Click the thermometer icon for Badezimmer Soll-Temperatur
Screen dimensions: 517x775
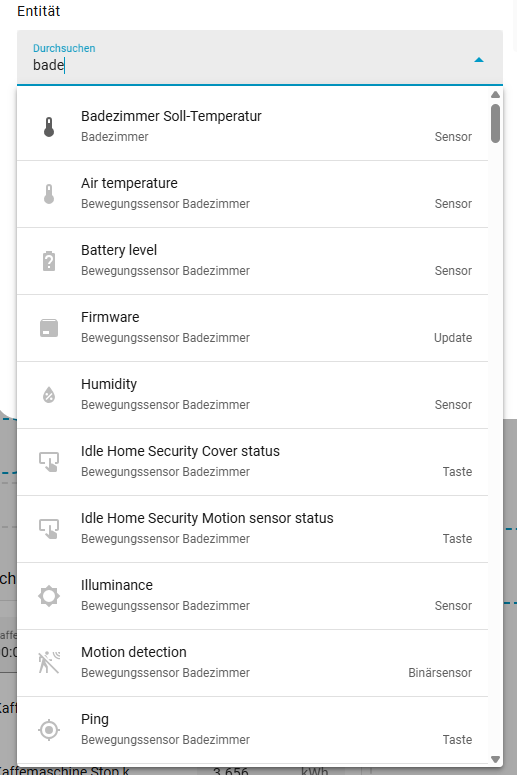pos(49,127)
